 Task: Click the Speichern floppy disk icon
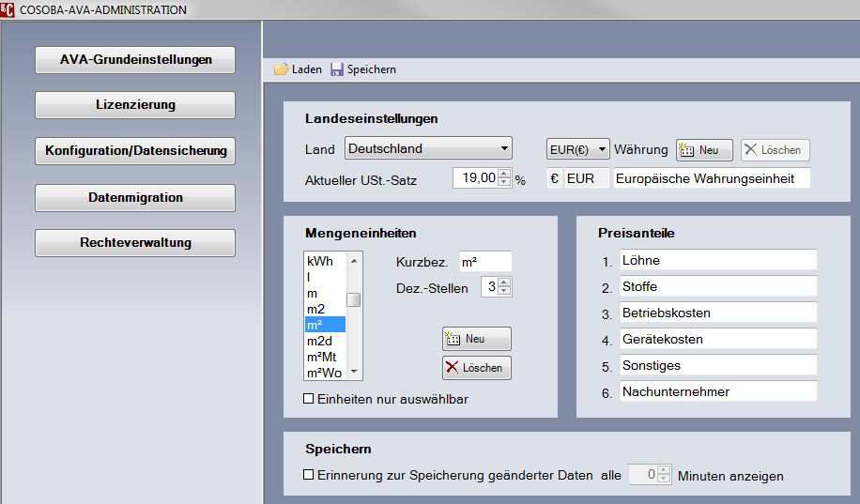(x=336, y=69)
